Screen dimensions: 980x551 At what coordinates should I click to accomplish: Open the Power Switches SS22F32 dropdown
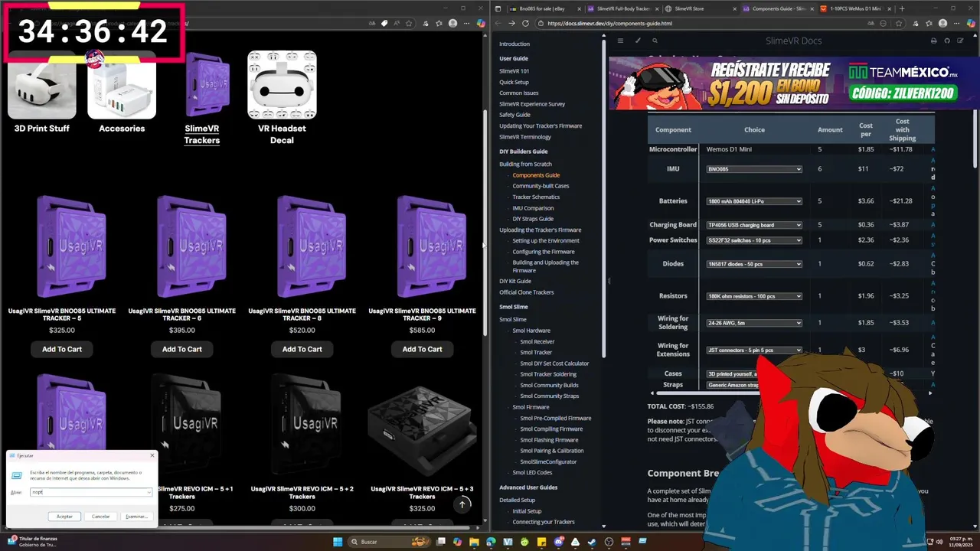[754, 240]
